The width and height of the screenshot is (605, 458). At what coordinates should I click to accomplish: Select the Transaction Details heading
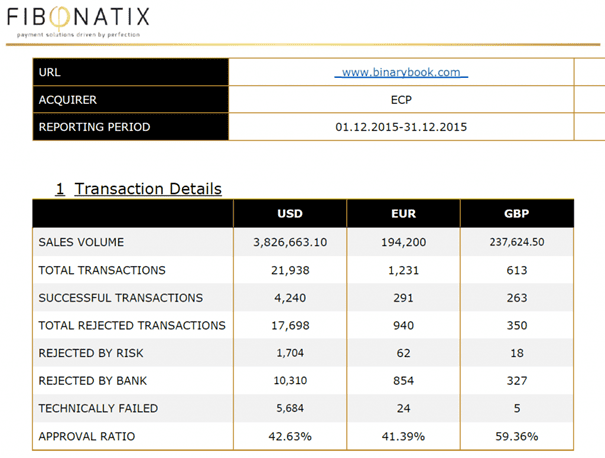[x=139, y=189]
